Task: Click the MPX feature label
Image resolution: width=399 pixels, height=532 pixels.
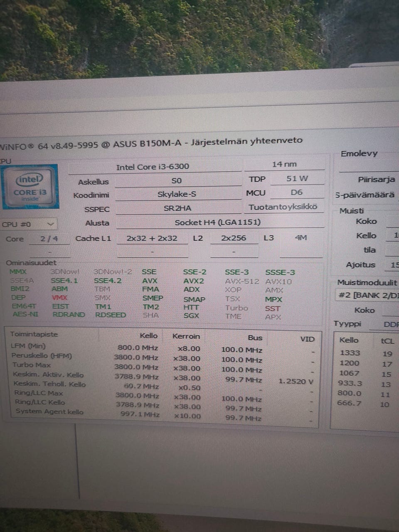Action: [273, 299]
